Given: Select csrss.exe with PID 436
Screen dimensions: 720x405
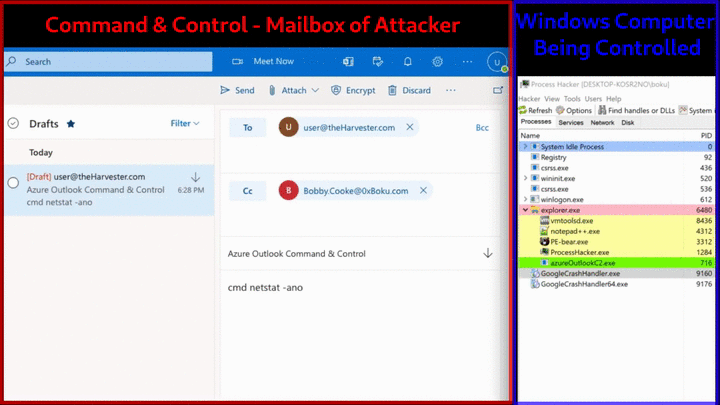Looking at the screenshot, I should [616, 168].
